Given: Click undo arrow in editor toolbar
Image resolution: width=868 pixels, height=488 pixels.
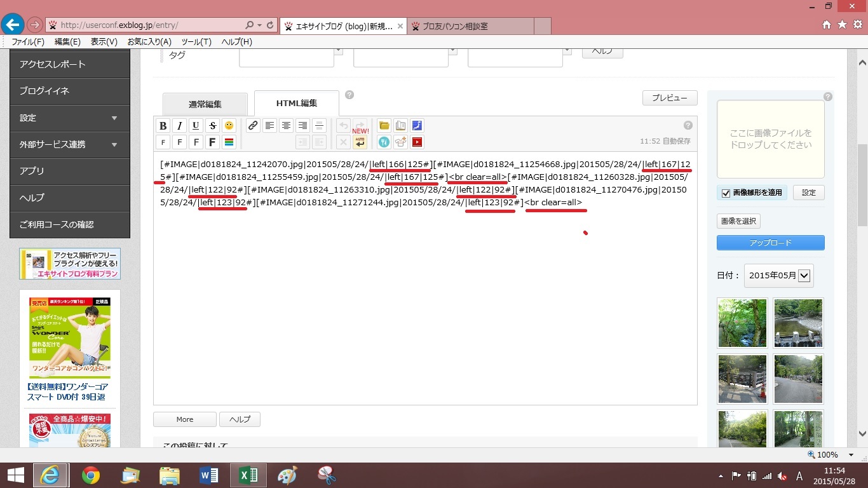Looking at the screenshot, I should [343, 126].
